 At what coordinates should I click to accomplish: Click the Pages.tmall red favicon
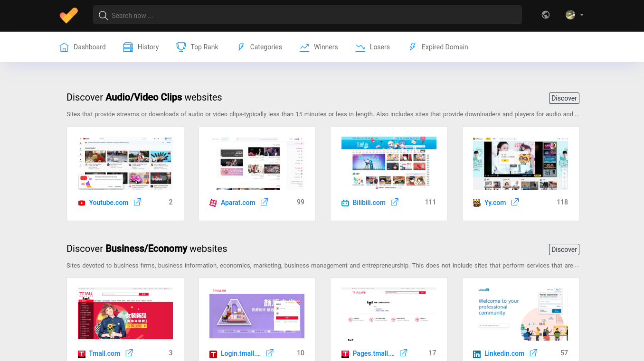(x=345, y=354)
